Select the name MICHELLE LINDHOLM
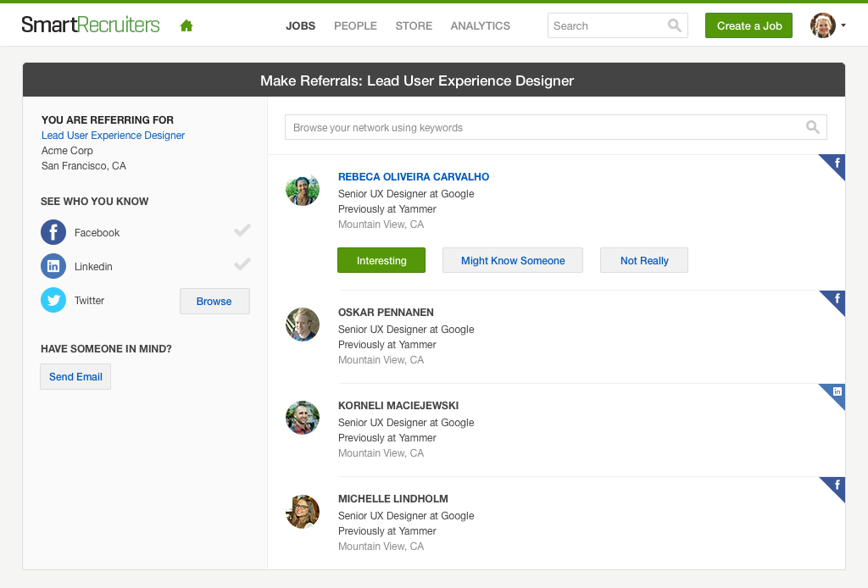The width and height of the screenshot is (868, 588). pos(393,499)
